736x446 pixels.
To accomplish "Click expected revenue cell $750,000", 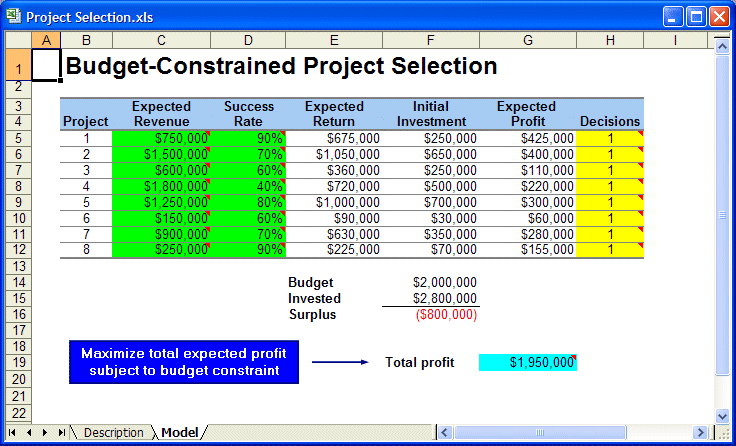I will 161,138.
